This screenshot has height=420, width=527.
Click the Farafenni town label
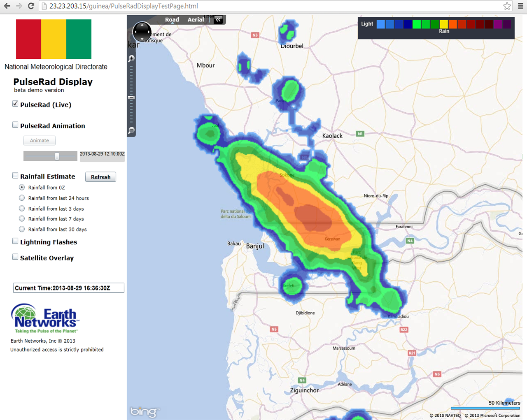point(404,227)
